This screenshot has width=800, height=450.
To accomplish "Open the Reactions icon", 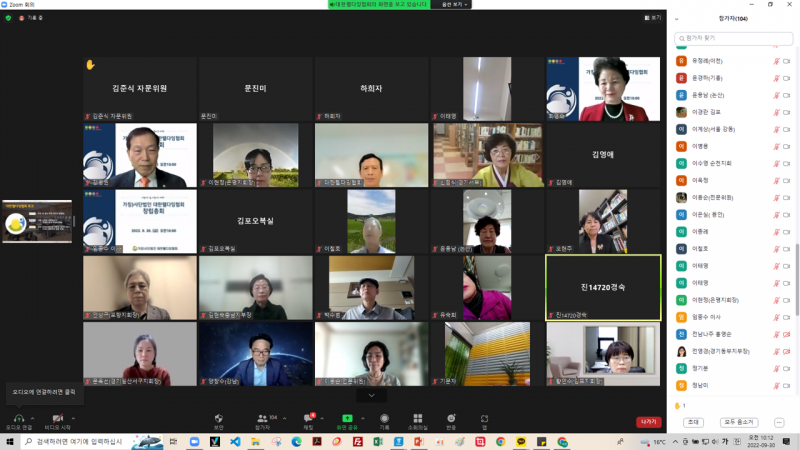I will click(451, 418).
